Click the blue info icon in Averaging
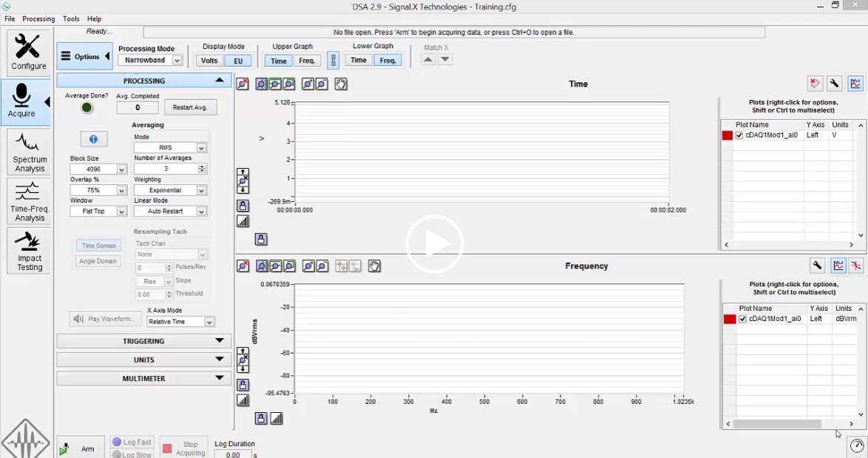868x458 pixels. tap(94, 139)
